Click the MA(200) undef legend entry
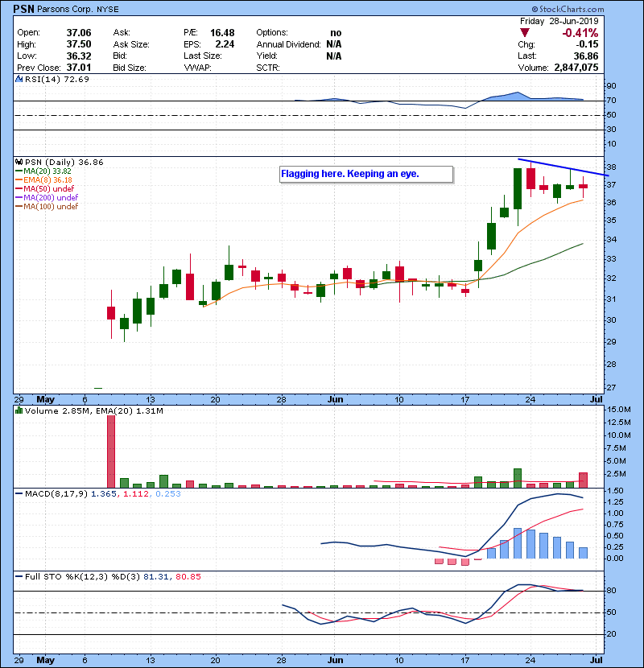644x668 pixels. (x=47, y=198)
